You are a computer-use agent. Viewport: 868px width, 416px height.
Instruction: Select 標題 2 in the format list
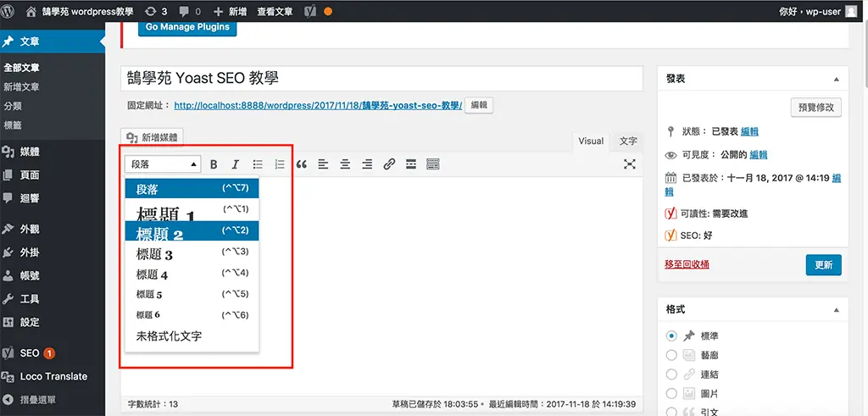[x=192, y=230]
